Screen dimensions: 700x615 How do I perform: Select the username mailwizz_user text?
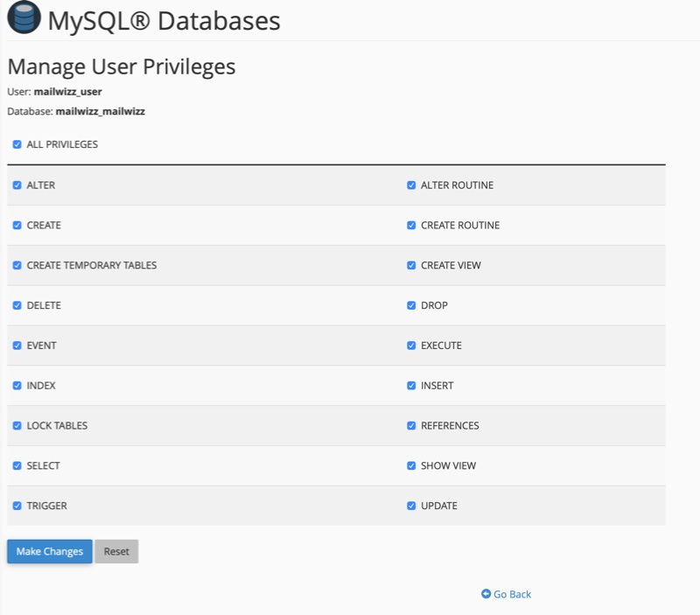(x=68, y=92)
